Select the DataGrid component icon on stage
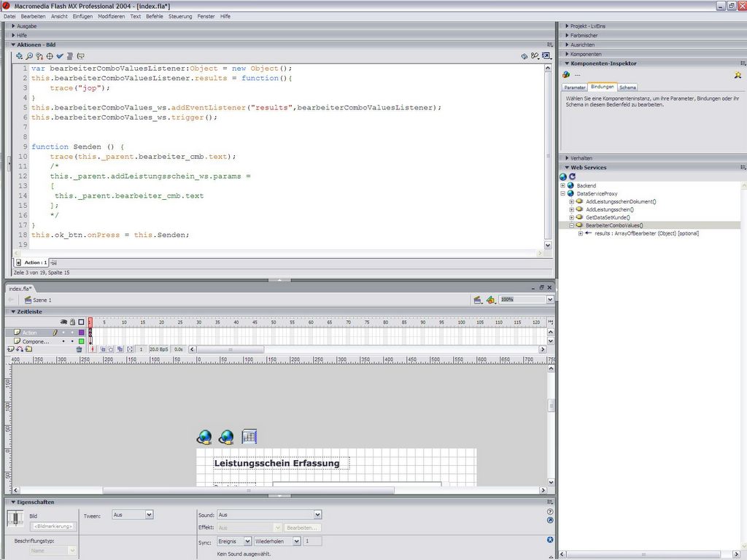 pyautogui.click(x=249, y=436)
